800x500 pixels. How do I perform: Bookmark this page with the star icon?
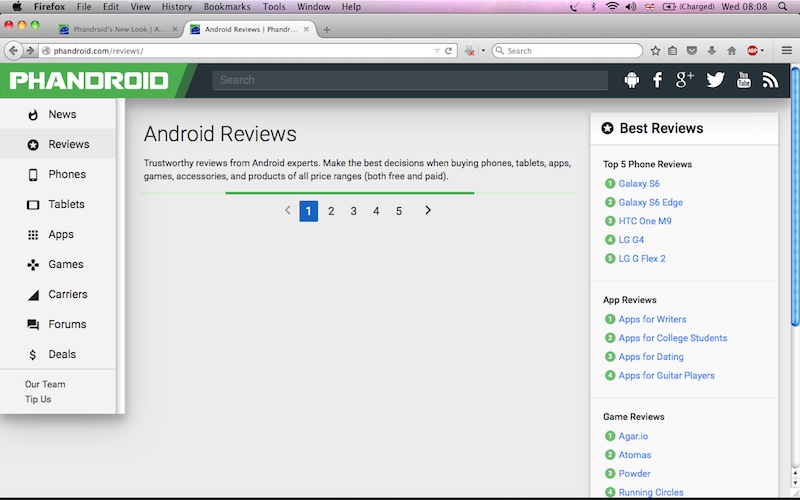click(656, 50)
